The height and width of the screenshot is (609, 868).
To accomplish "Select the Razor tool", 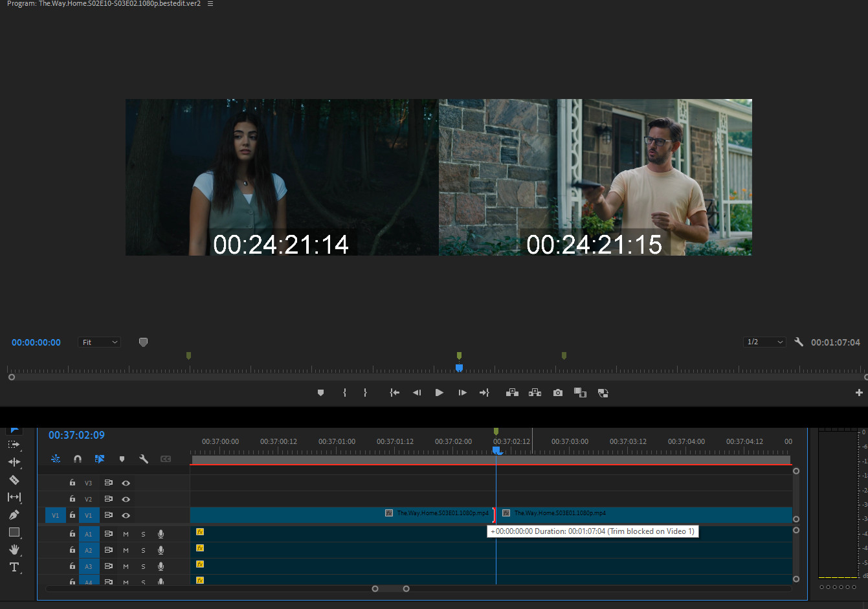I will point(14,480).
